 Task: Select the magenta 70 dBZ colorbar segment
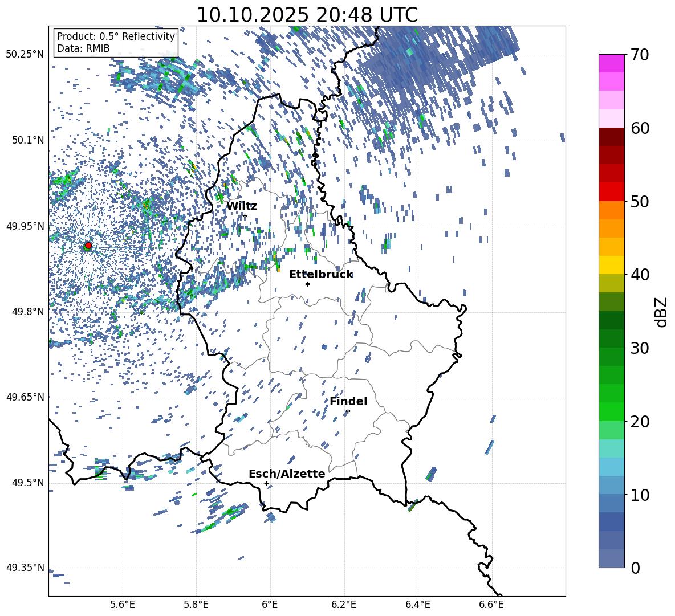[612, 63]
